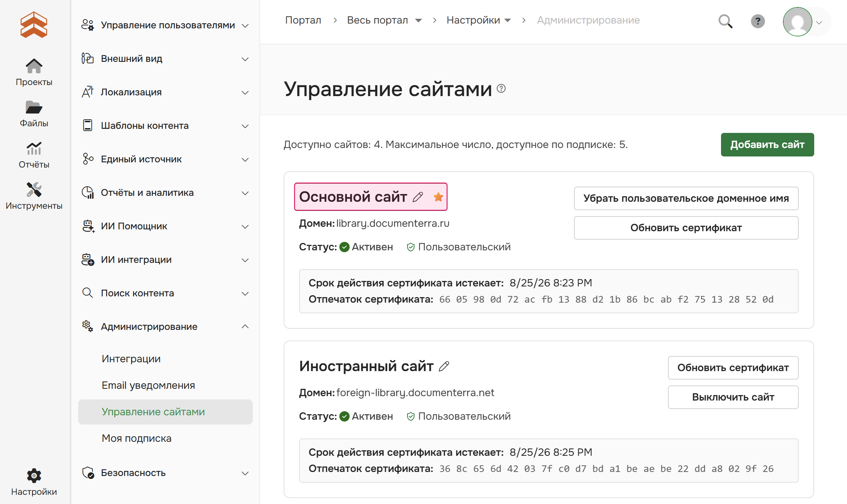847x504 pixels.
Task: Open Инструменты tools icon
Action: coord(34,190)
